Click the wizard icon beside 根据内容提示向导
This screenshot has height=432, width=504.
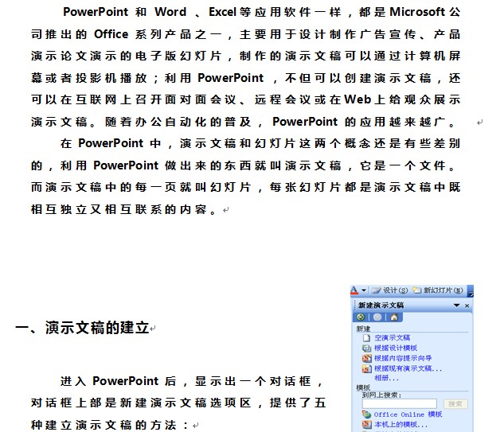point(366,359)
